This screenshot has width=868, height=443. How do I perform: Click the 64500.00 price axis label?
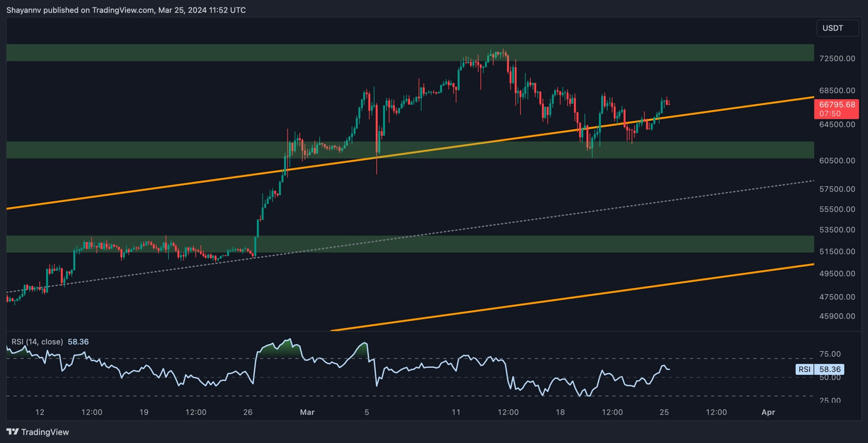click(x=837, y=124)
